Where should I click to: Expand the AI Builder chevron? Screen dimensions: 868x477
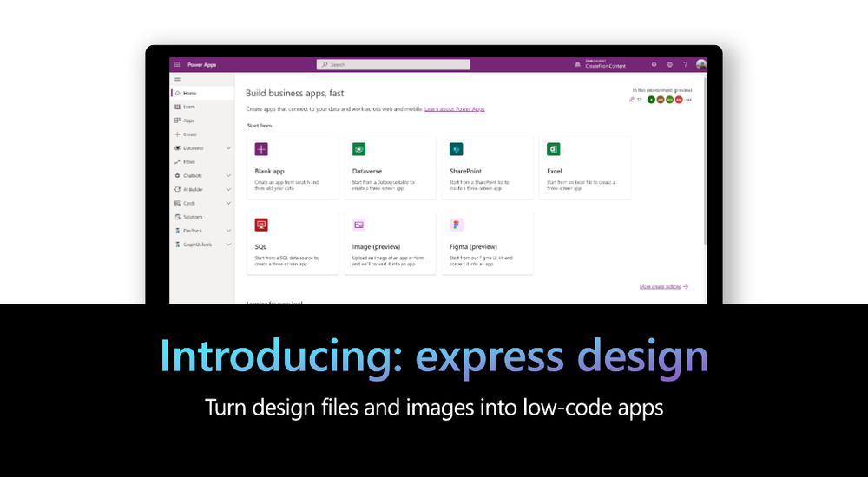tap(228, 189)
